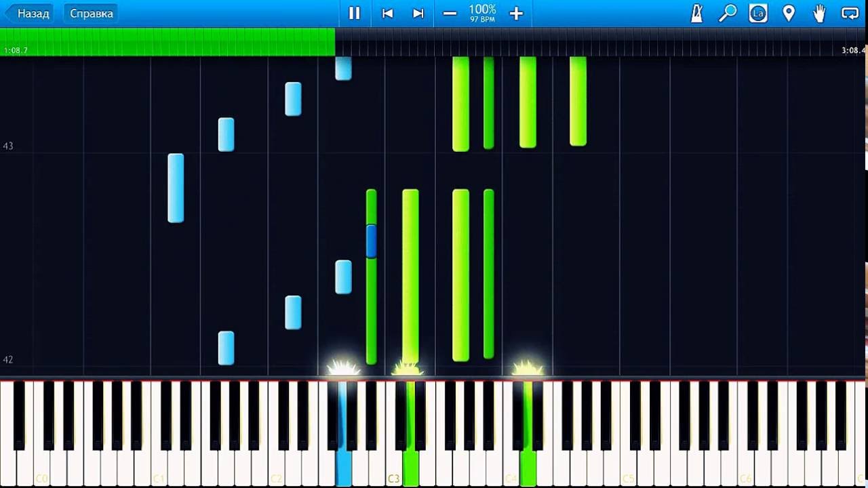Open the Справка help button
This screenshot has width=868, height=488.
(91, 13)
